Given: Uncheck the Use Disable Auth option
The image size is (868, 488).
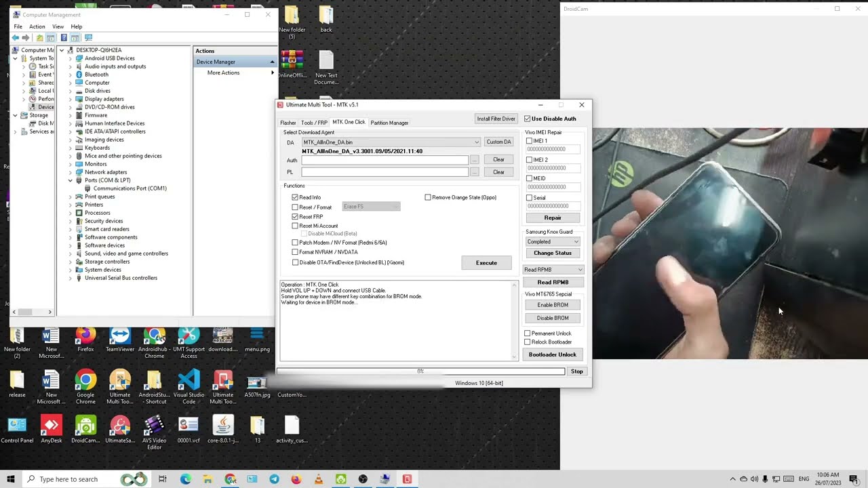Looking at the screenshot, I should click(x=528, y=118).
